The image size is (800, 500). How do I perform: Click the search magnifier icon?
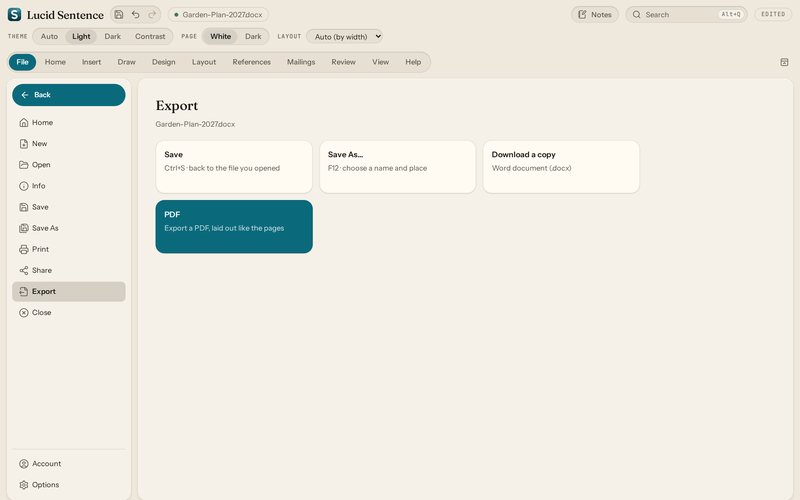point(637,14)
